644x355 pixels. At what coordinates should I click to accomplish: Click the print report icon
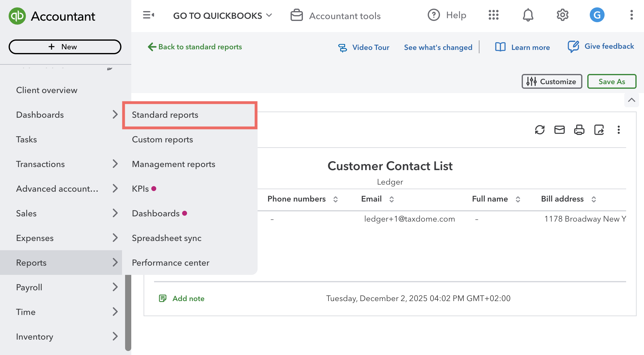click(x=579, y=130)
